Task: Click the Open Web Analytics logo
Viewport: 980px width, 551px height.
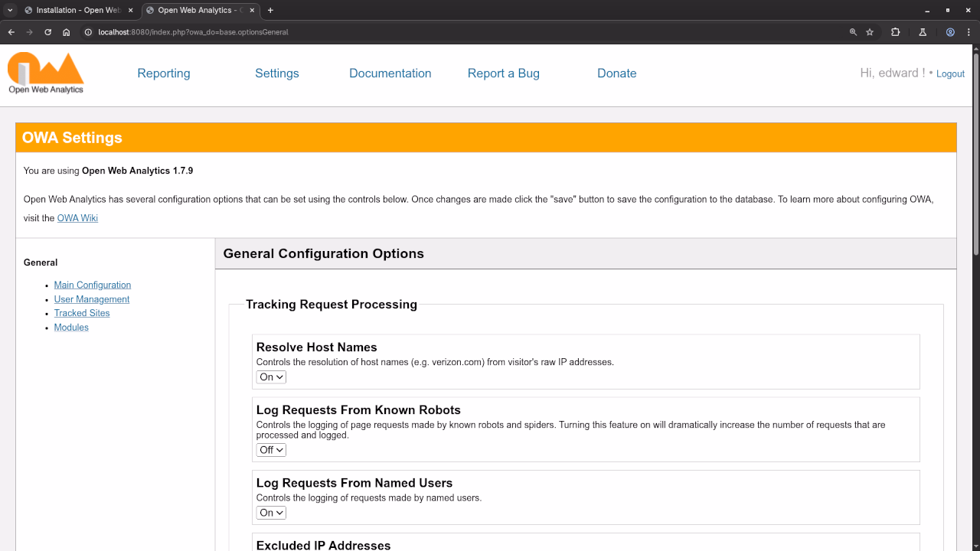Action: tap(46, 73)
